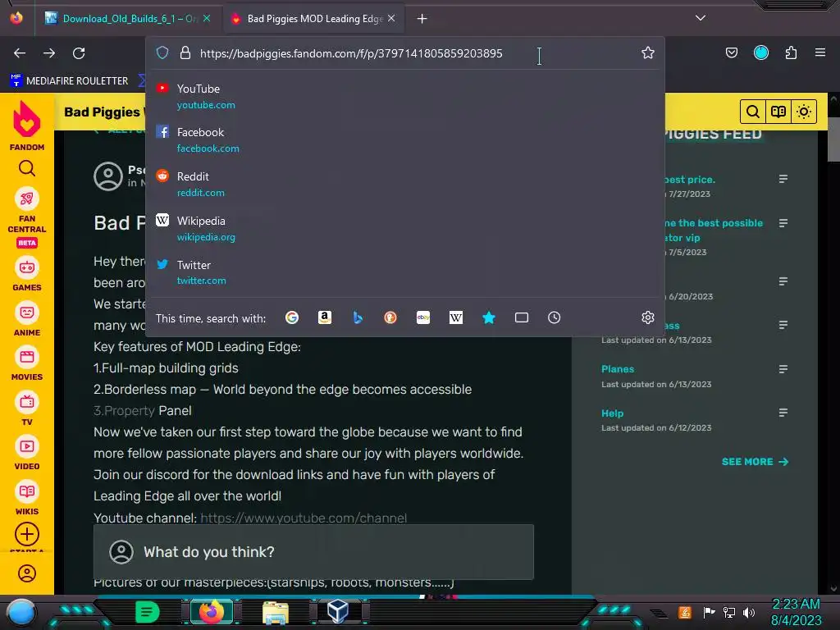The image size is (840, 630).
Task: Search this time with Amazon
Action: click(325, 317)
